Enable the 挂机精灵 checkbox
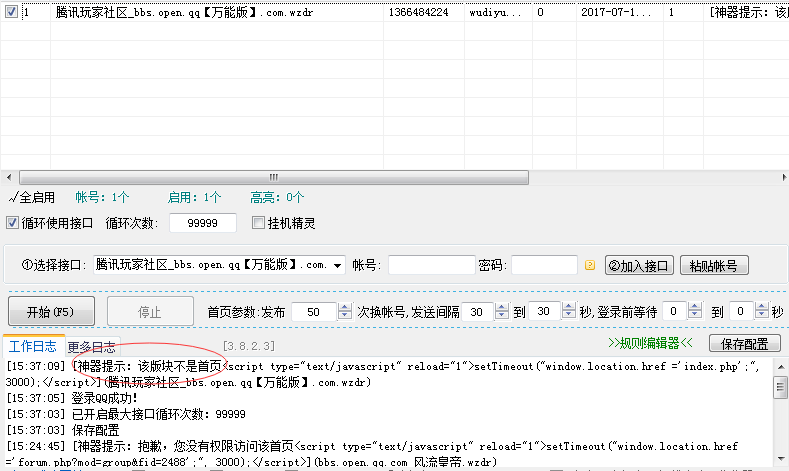The image size is (789, 471). coord(258,223)
